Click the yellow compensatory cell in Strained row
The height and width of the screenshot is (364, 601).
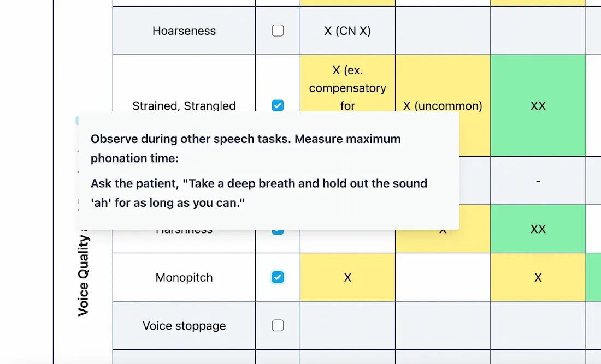pyautogui.click(x=347, y=83)
